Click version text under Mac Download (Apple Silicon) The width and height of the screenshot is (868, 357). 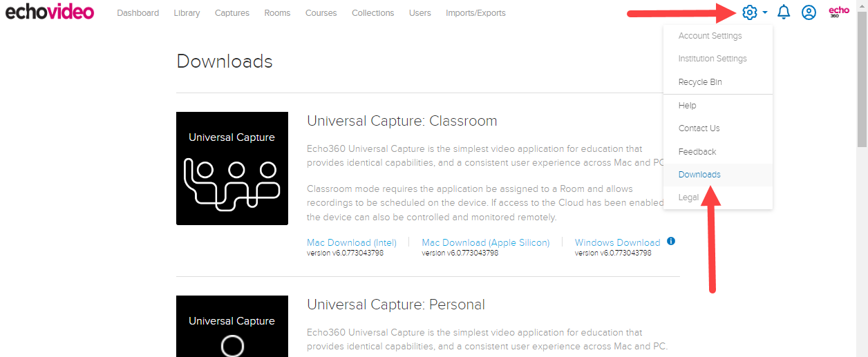point(460,253)
